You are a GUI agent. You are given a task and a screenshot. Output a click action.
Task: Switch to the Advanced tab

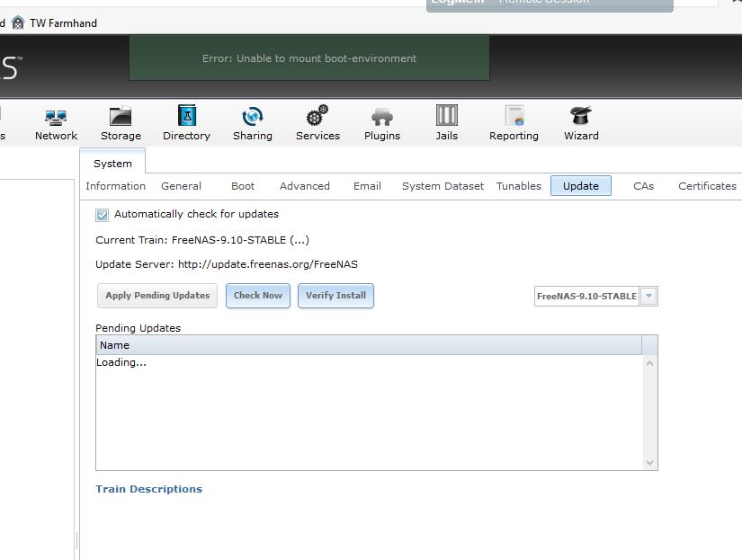coord(305,186)
